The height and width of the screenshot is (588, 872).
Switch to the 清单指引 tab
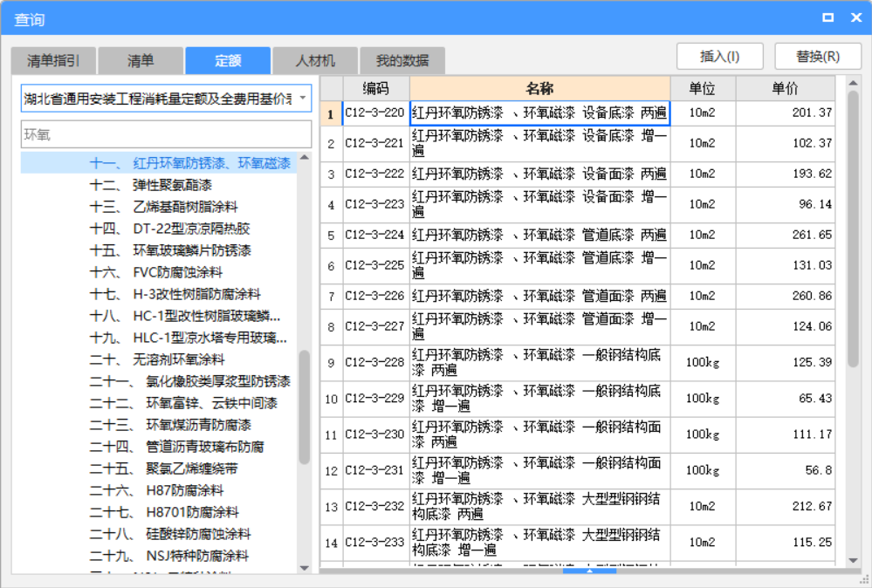(x=53, y=60)
